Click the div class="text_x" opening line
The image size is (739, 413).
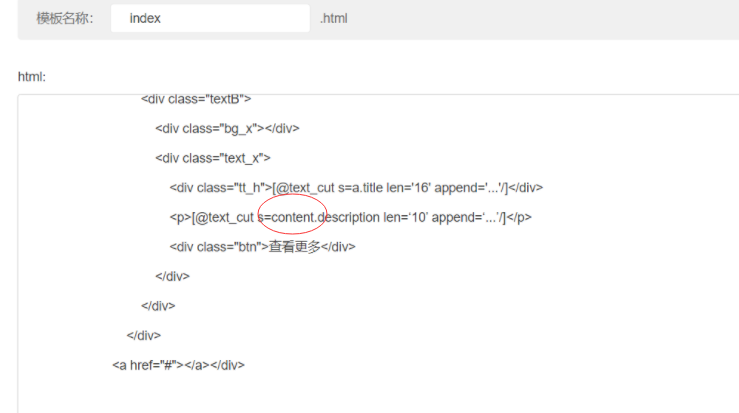click(x=213, y=158)
